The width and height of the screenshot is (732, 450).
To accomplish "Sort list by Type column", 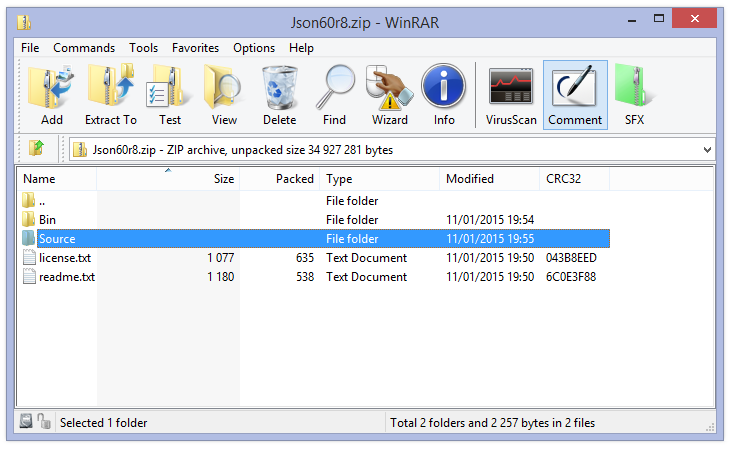I will coord(380,179).
